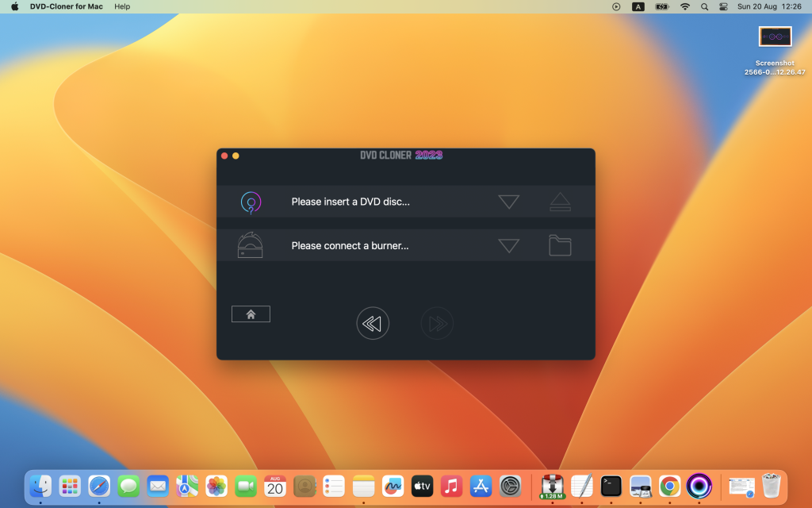Open Terminal from the Dock
The height and width of the screenshot is (508, 812).
tap(611, 487)
